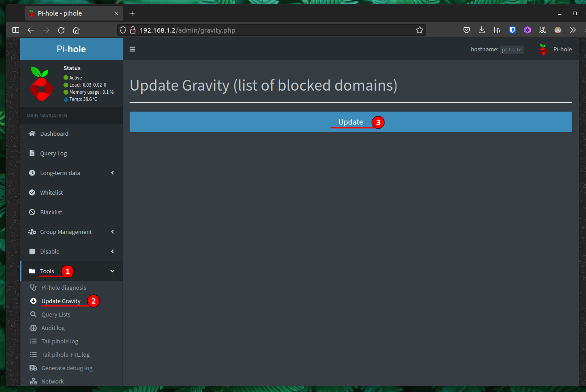The height and width of the screenshot is (392, 586).
Task: Click the Tail pihole-FTL.log list icon
Action: tap(33, 354)
